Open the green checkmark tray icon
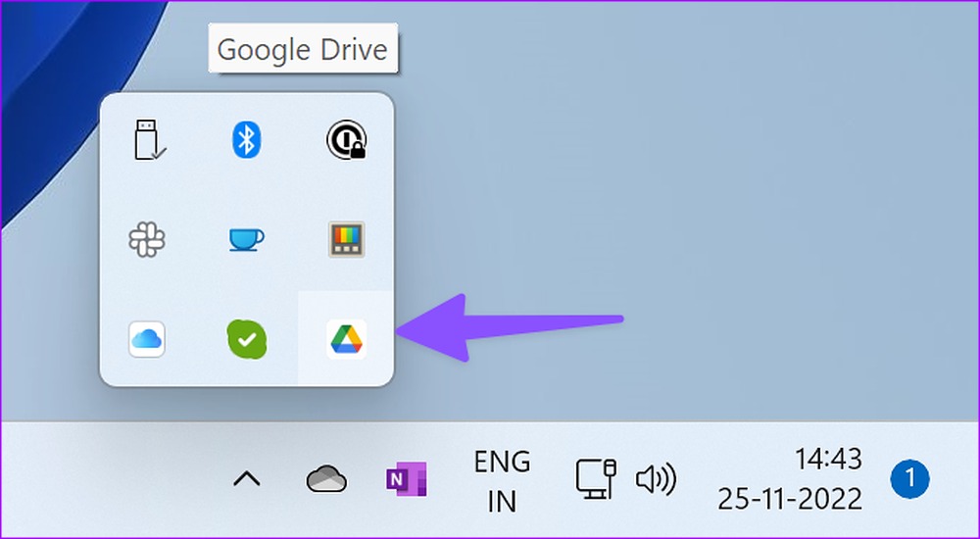The image size is (980, 539). (x=247, y=339)
